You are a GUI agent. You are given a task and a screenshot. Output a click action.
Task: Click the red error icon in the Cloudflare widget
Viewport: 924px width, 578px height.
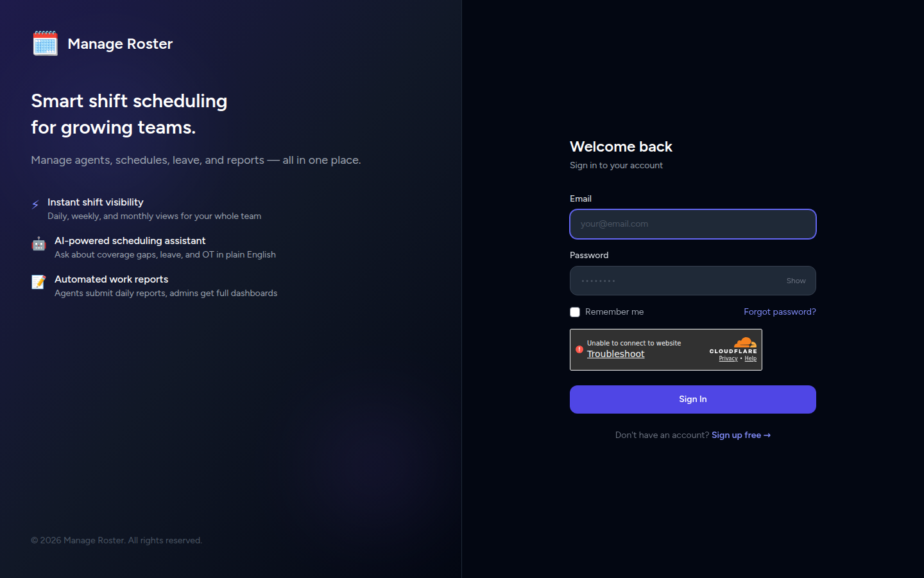pos(579,349)
